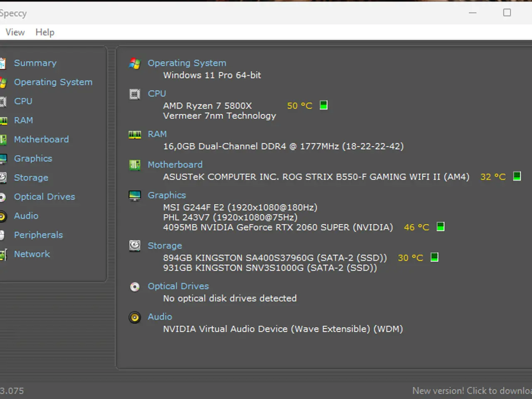Click the 46 °C GPU temperature value
The image size is (532, 399).
coord(416,227)
